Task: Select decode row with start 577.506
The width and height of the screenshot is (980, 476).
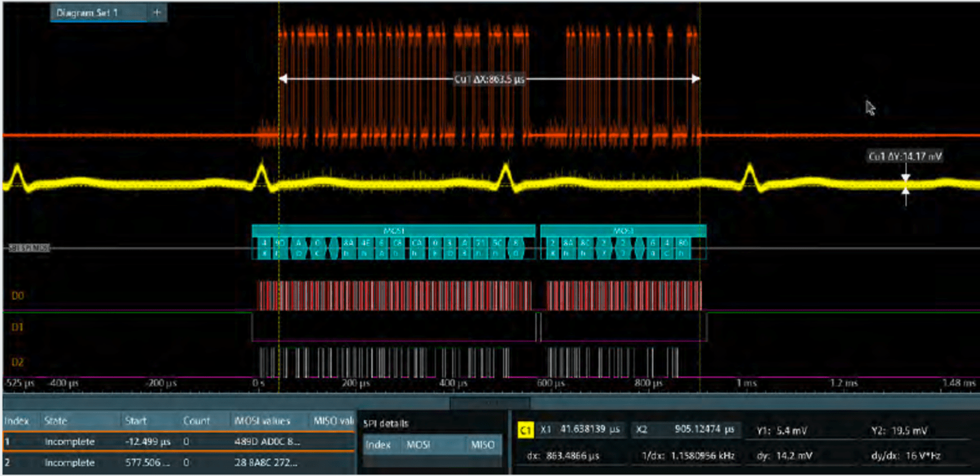Action: pos(179,462)
